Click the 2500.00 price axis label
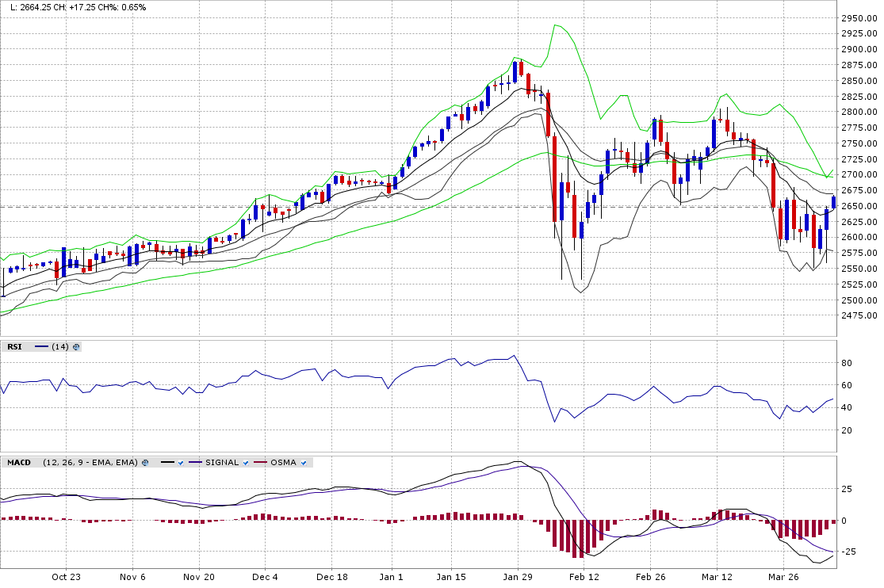The height and width of the screenshot is (588, 884). point(859,300)
